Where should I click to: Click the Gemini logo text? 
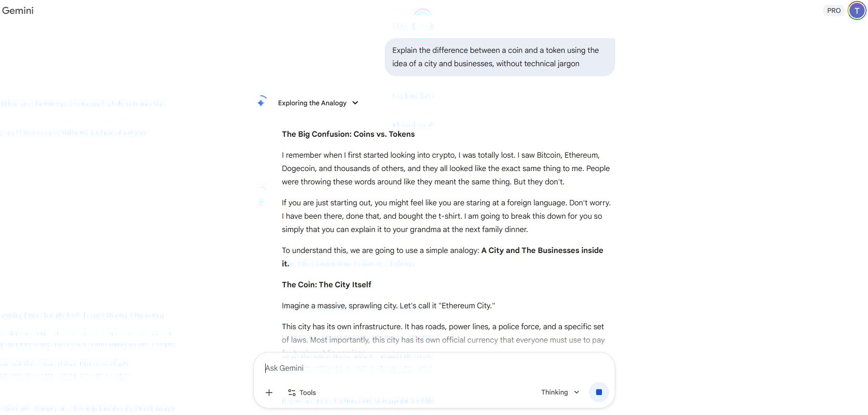[18, 10]
